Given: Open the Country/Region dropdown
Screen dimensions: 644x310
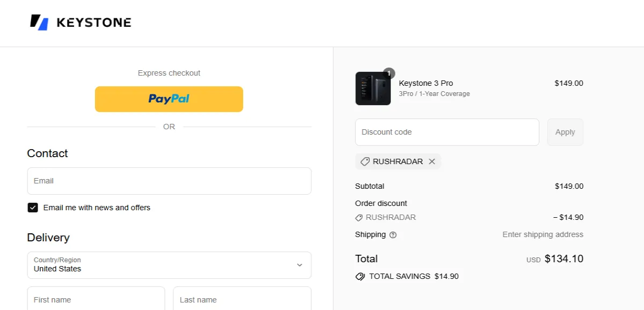Looking at the screenshot, I should pyautogui.click(x=169, y=265).
